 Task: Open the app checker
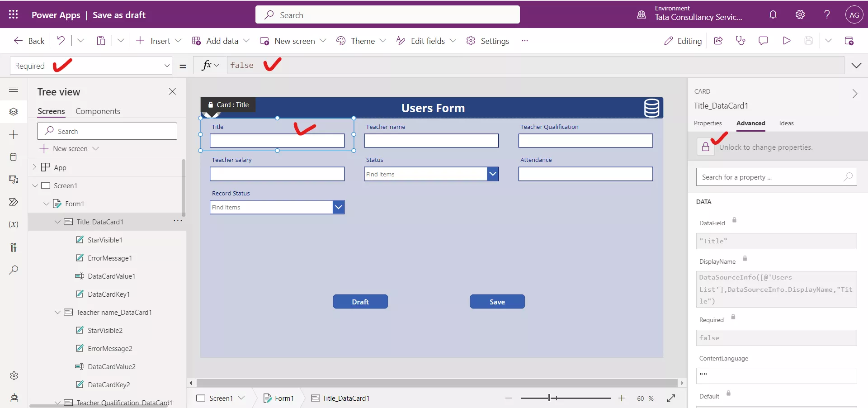coord(741,41)
